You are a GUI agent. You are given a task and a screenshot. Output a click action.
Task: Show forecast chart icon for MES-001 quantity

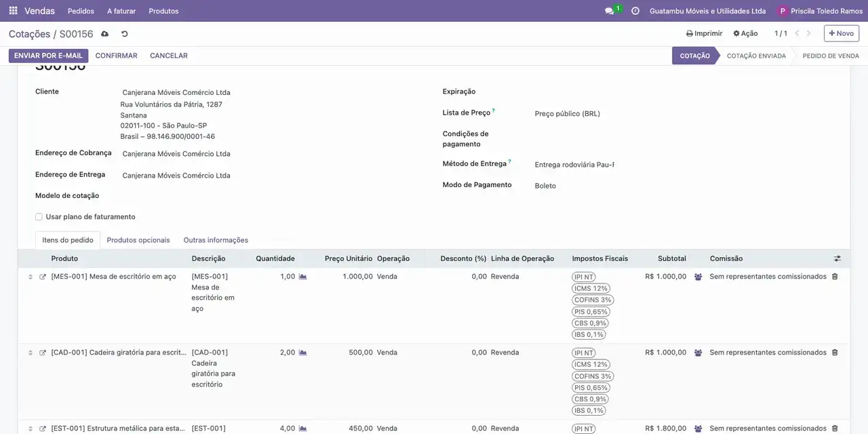(x=303, y=277)
